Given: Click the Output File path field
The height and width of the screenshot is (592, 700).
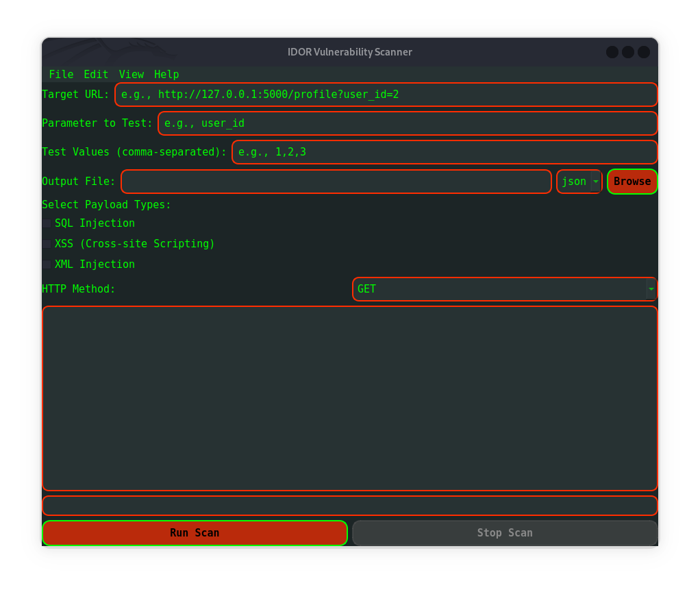Looking at the screenshot, I should click(x=336, y=182).
